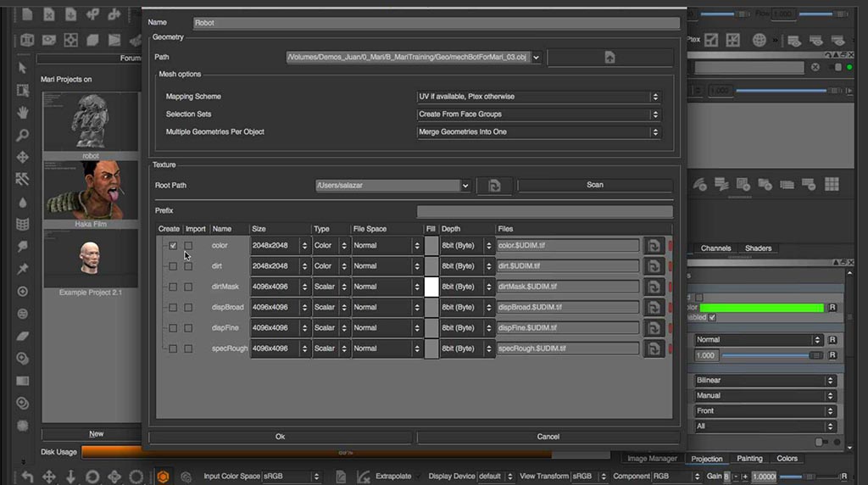Select the pin tool in left toolbar

[x=22, y=269]
